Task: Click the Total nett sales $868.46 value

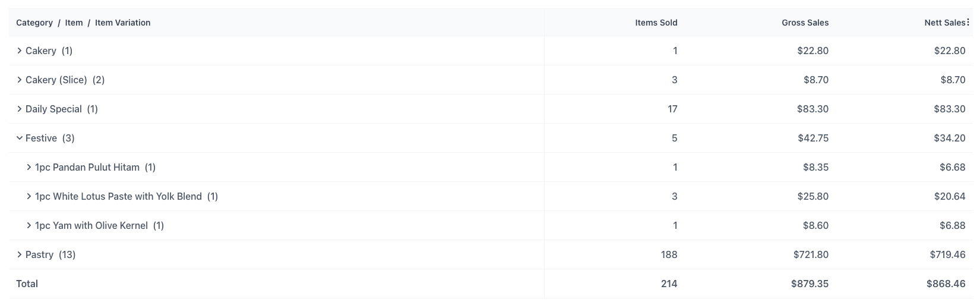Action: click(x=946, y=284)
